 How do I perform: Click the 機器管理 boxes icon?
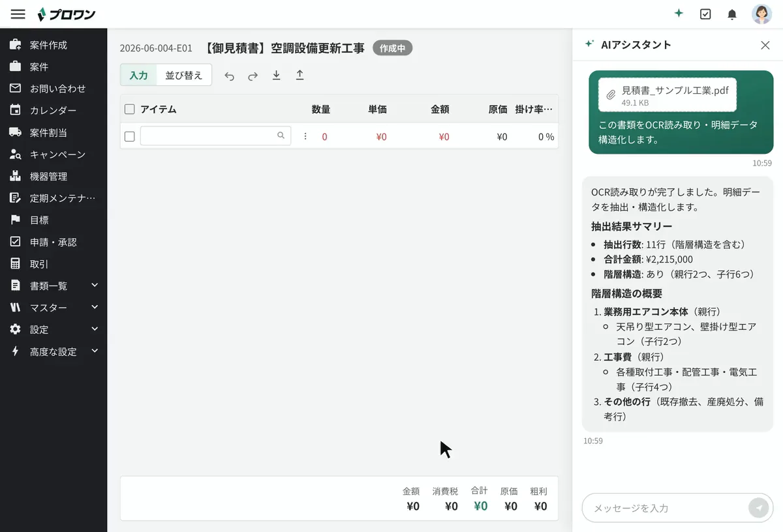click(x=16, y=176)
